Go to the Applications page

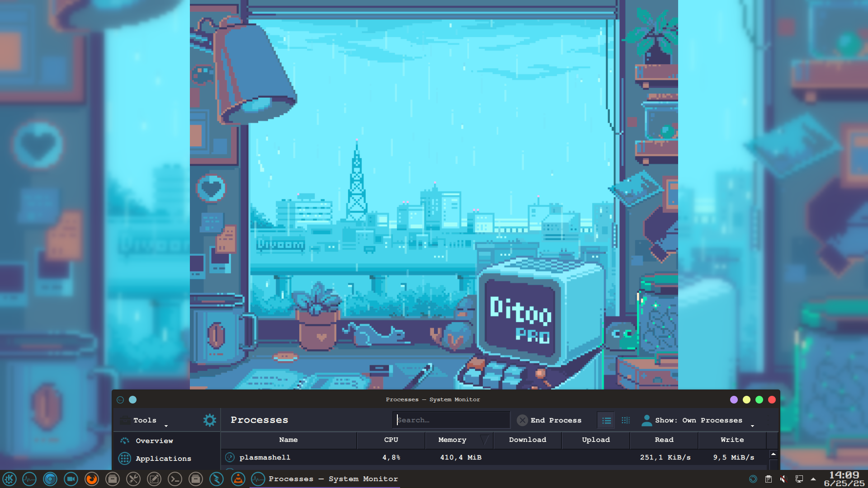[166, 459]
